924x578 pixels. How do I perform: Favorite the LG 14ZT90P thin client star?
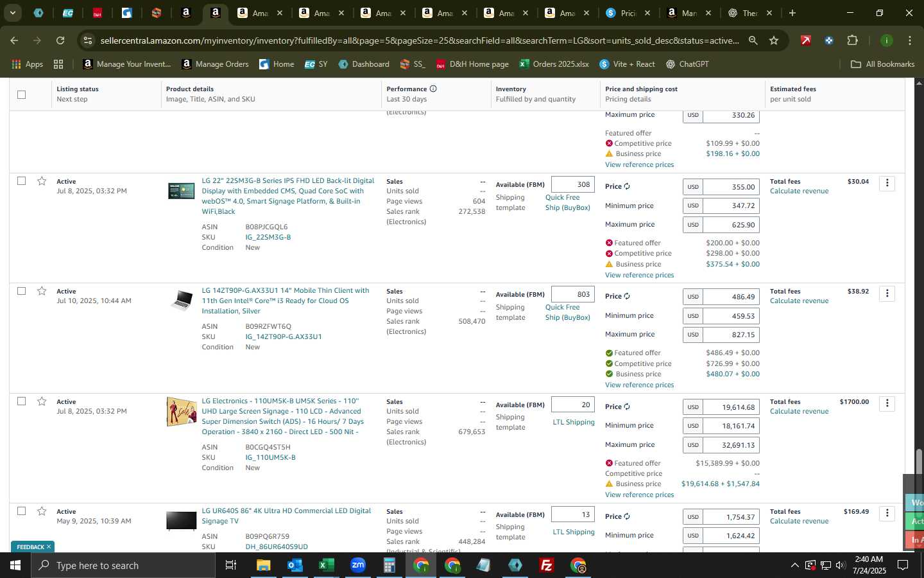pos(42,291)
